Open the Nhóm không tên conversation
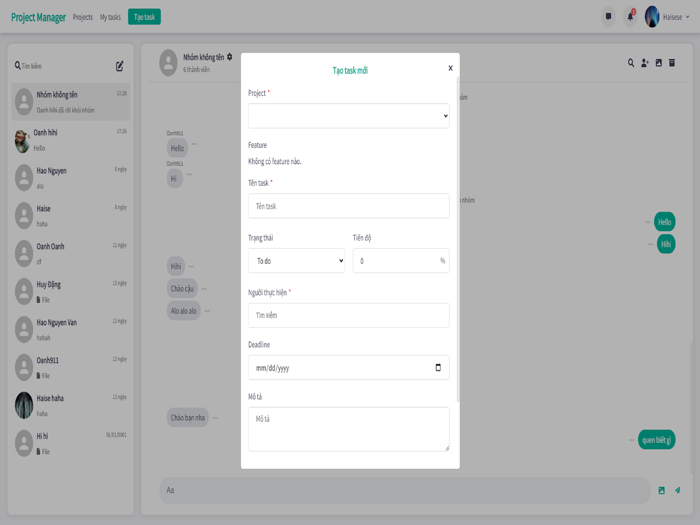 71,102
